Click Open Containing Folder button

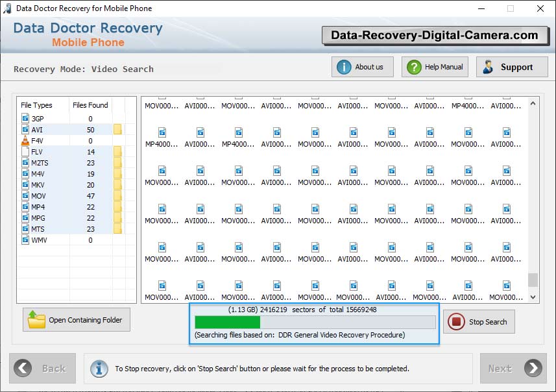click(x=77, y=319)
